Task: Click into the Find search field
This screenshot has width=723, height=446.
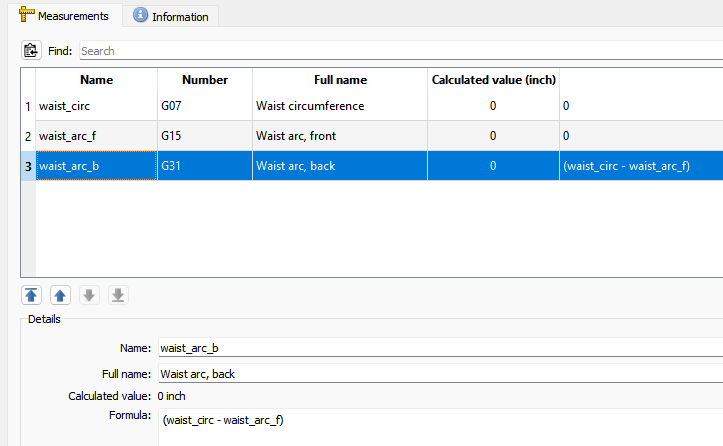Action: pos(400,50)
